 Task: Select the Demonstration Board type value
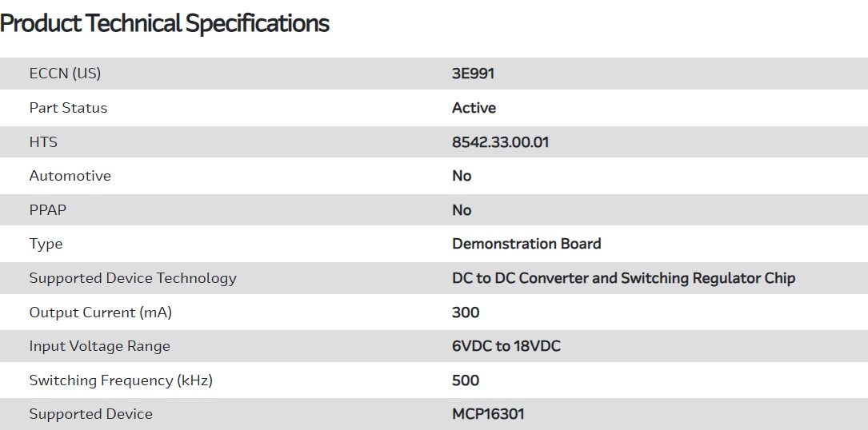(526, 244)
